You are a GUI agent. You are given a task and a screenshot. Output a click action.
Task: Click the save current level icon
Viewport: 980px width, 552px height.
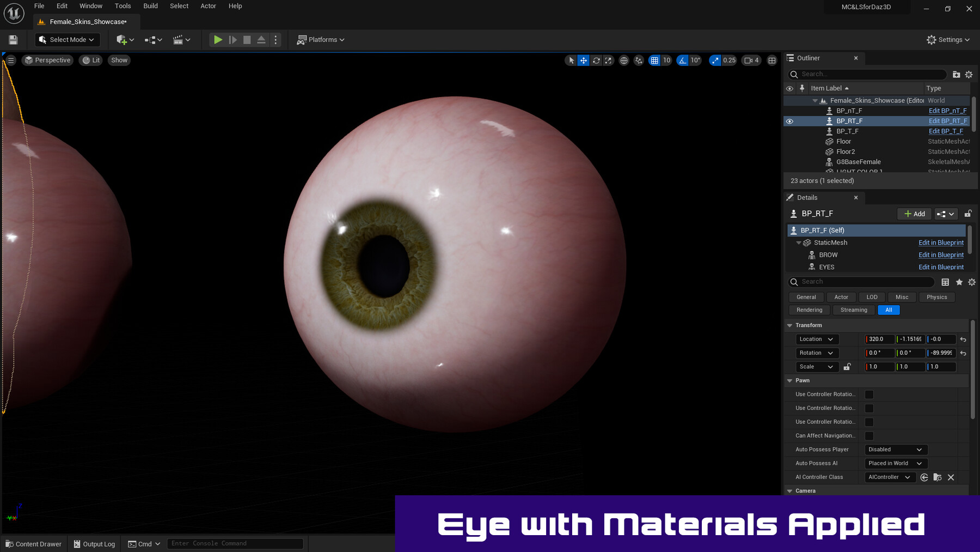[x=13, y=39]
